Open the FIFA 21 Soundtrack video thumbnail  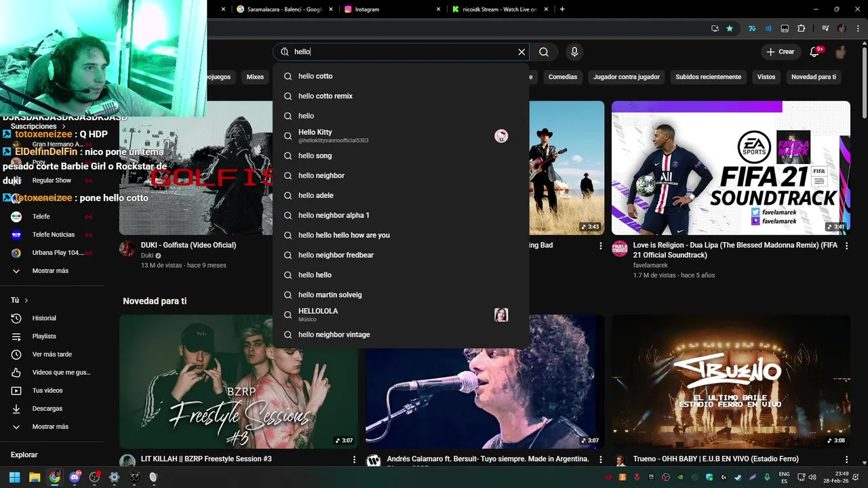click(730, 168)
